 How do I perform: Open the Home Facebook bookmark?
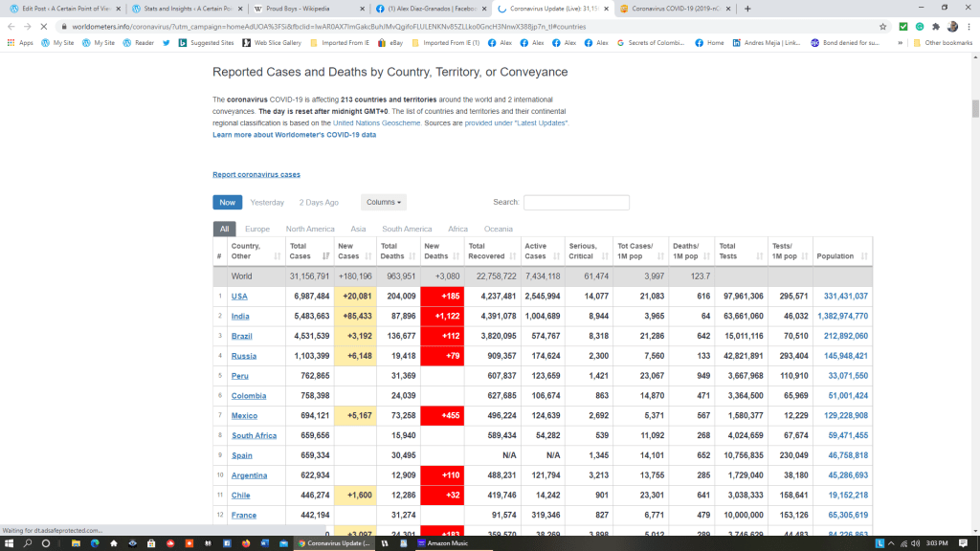[x=709, y=43]
